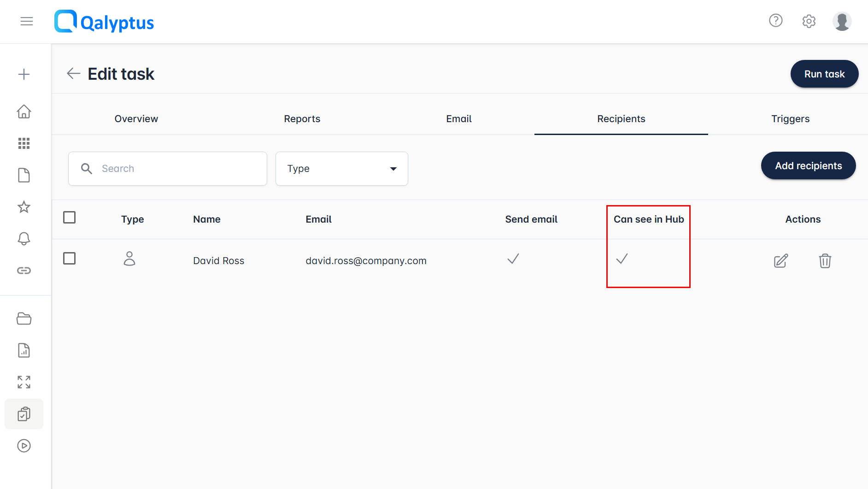
Task: Delete David Ross using the trash icon
Action: pos(825,261)
